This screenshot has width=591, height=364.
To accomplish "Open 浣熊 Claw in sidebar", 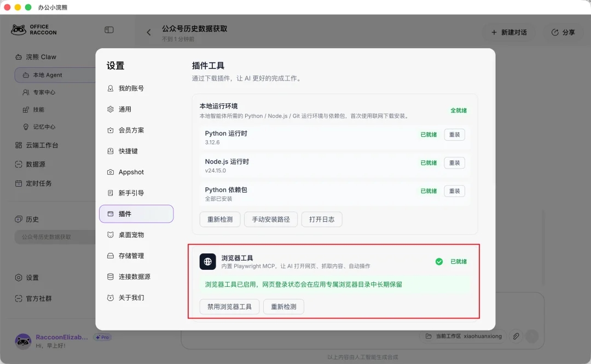I will coord(36,57).
